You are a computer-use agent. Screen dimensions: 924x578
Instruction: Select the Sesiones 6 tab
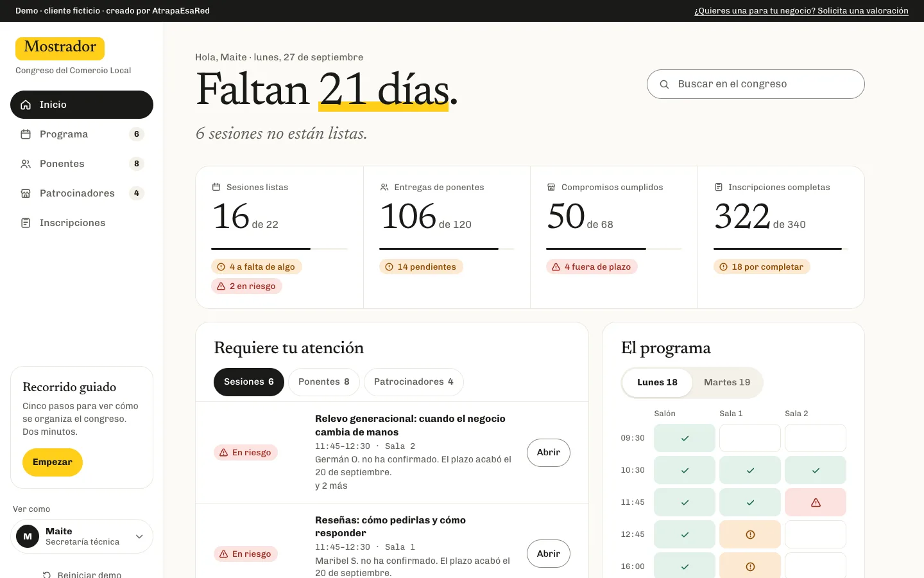pos(249,381)
